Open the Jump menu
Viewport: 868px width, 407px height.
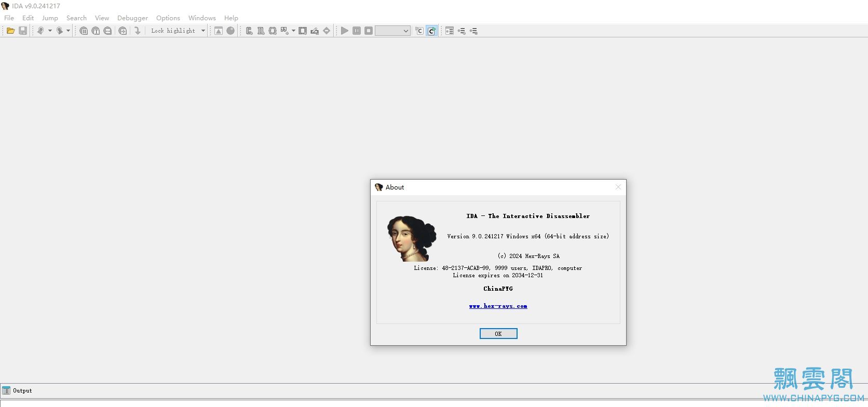pyautogui.click(x=50, y=18)
